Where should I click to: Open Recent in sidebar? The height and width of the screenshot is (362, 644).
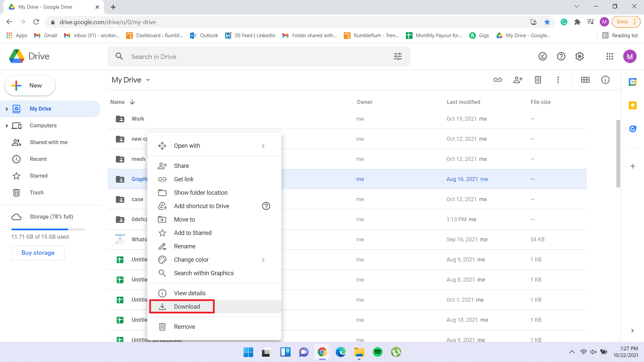tap(50, 159)
